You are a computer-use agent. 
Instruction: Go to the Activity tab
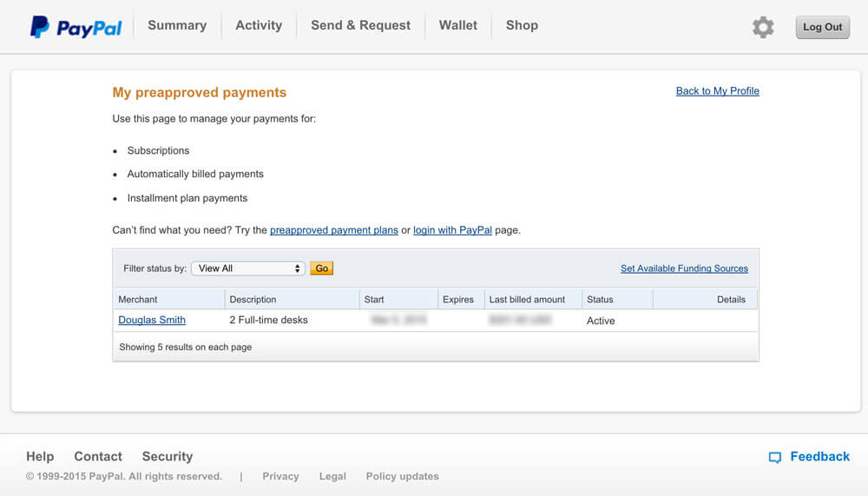click(259, 25)
